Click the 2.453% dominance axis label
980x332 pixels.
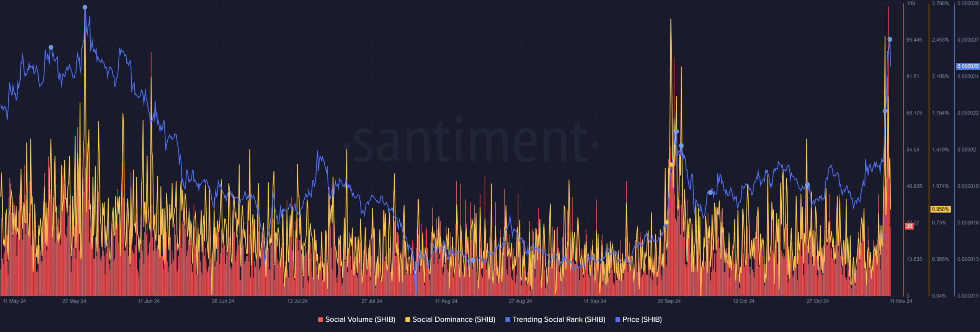coord(941,40)
